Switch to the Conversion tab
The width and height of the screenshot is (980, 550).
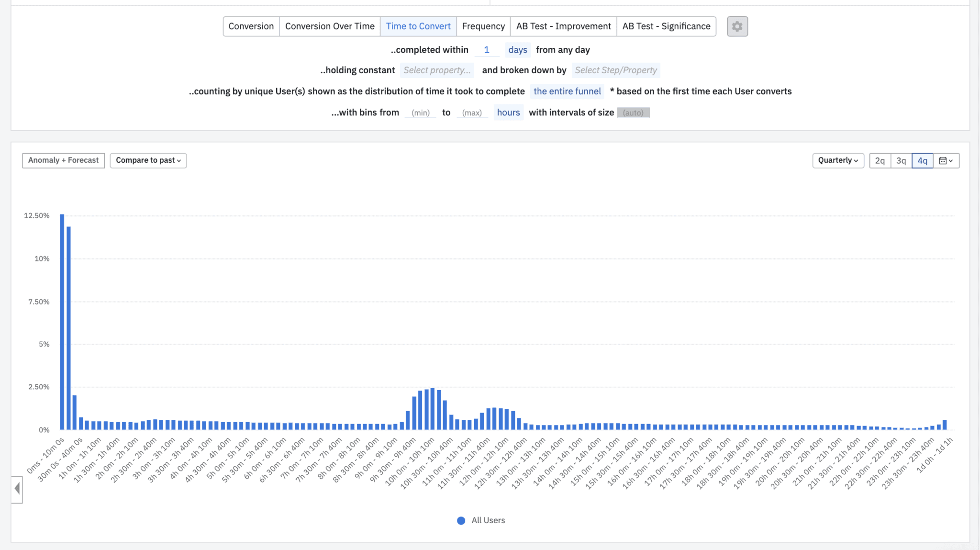pos(251,26)
